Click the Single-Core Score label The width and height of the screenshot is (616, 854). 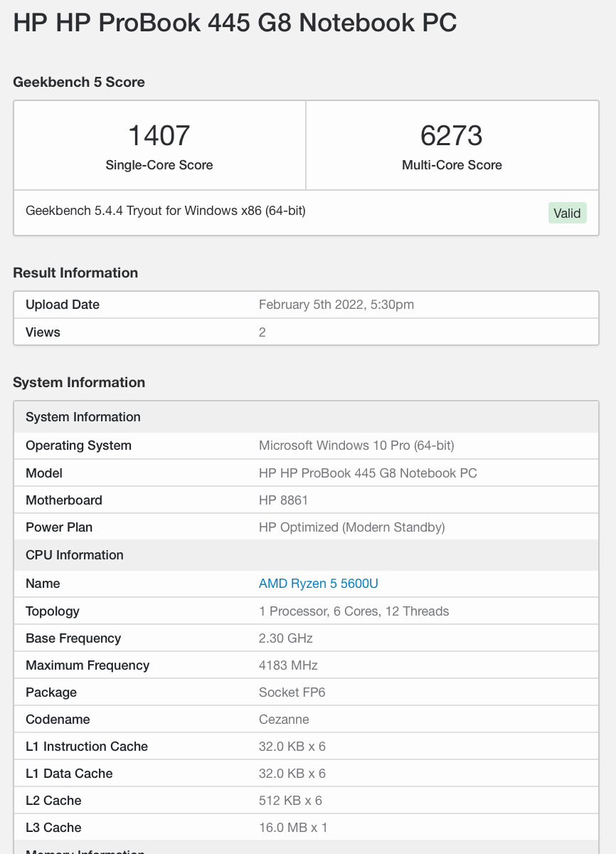click(159, 165)
